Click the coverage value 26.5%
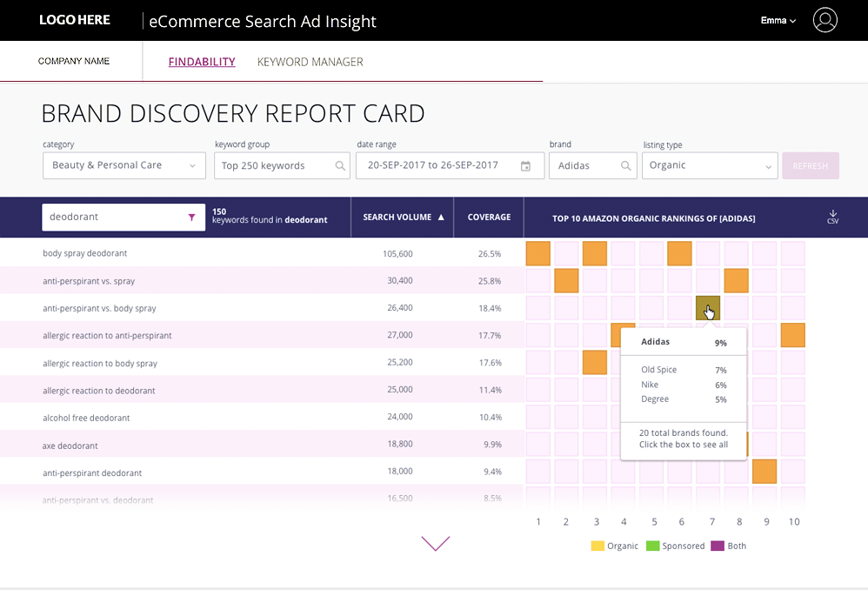868x590 pixels. click(490, 254)
